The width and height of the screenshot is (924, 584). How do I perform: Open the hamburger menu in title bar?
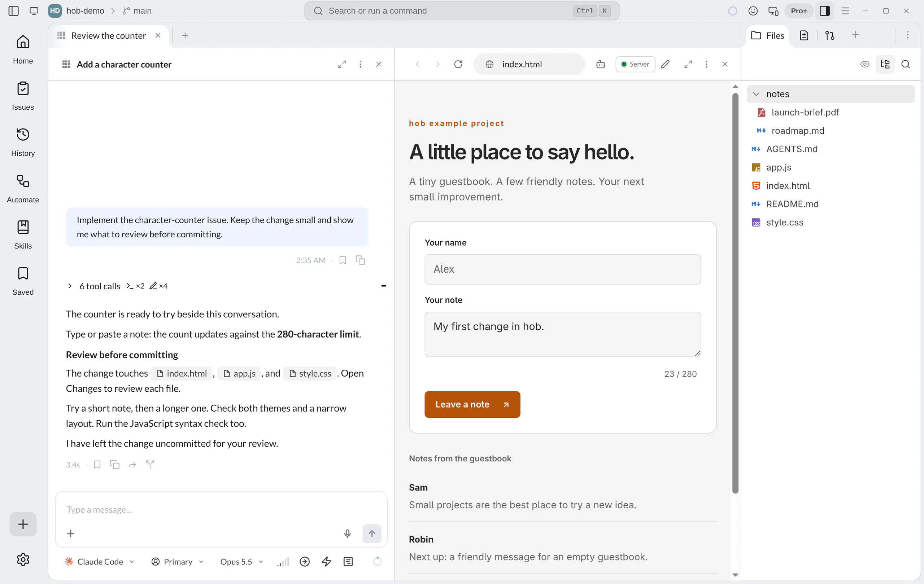pos(845,11)
